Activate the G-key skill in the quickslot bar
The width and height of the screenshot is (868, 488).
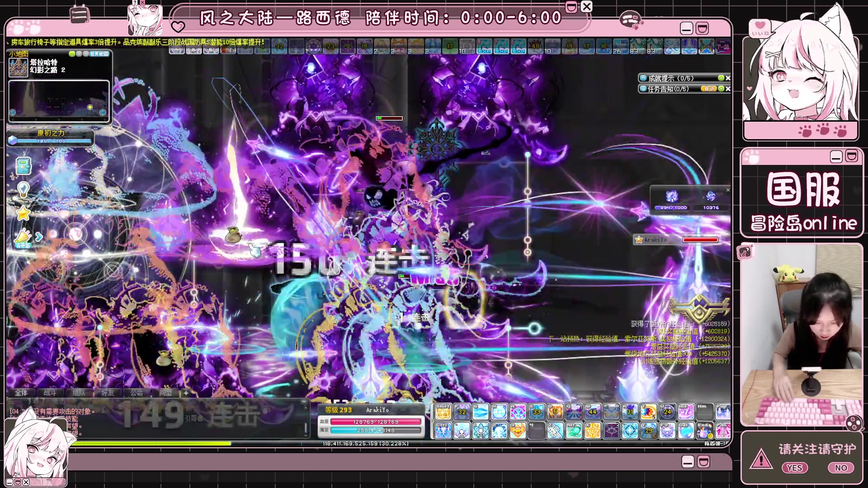(480, 412)
